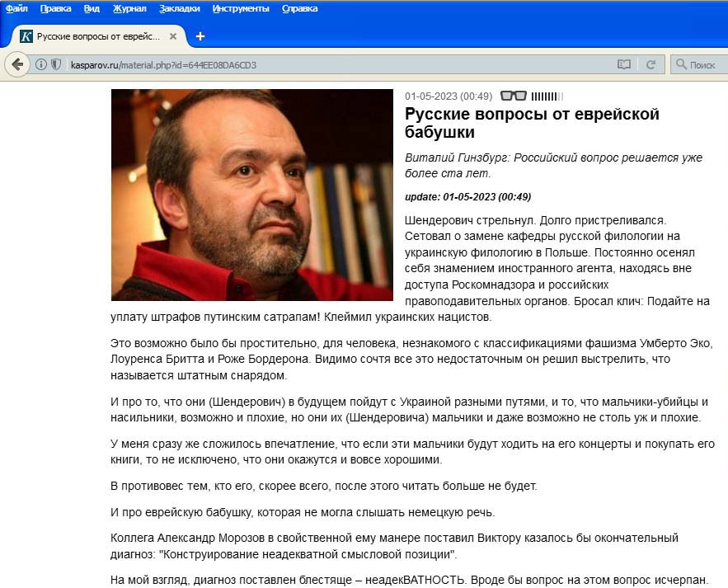The width and height of the screenshot is (728, 588).
Task: Open site information icon in address bar
Action: tap(41, 64)
